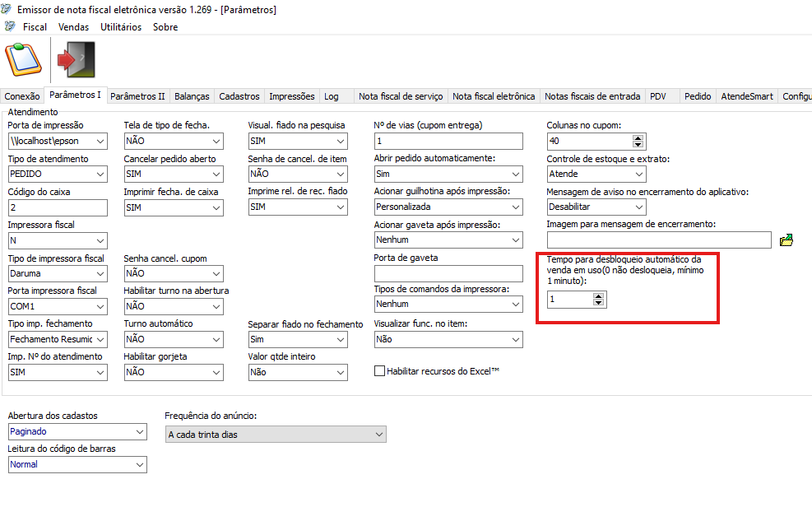Screen dimensions: 812x521
Task: Open the Utilitários menu
Action: pyautogui.click(x=121, y=27)
